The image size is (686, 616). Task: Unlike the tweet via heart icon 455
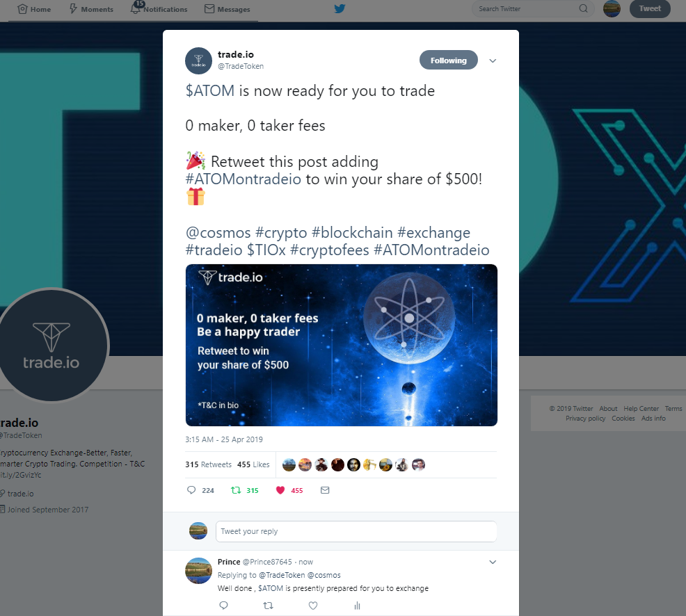click(x=289, y=490)
